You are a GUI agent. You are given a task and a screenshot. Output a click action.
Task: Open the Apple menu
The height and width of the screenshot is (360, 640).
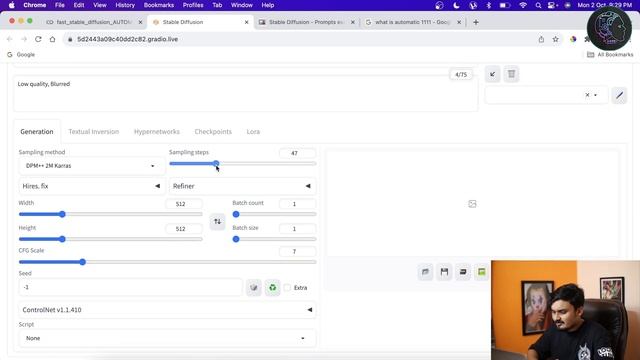click(11, 5)
